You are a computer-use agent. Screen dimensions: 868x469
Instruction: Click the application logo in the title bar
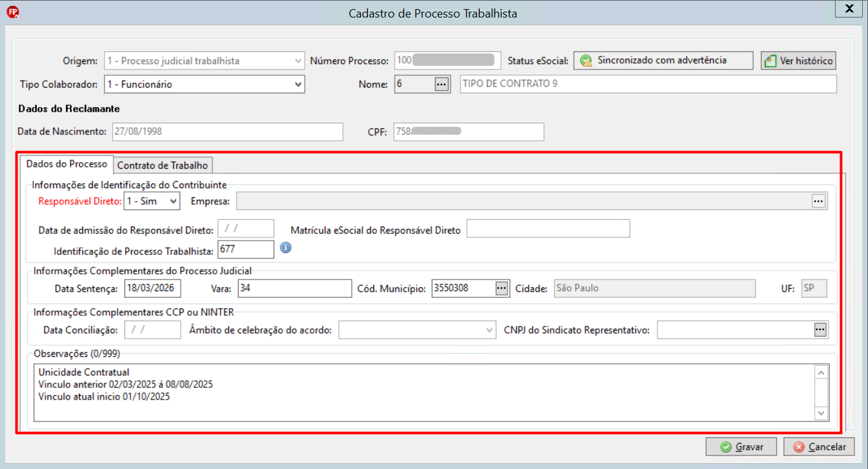click(x=12, y=12)
